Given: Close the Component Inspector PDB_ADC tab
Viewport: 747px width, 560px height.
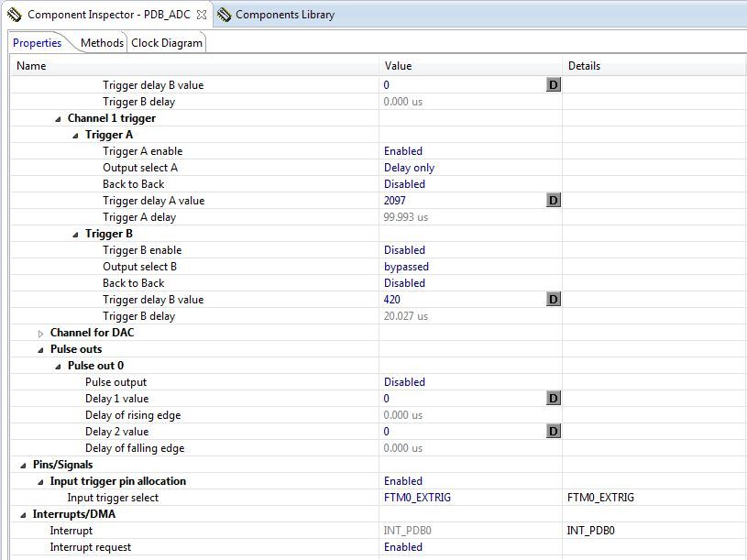Looking at the screenshot, I should point(202,15).
